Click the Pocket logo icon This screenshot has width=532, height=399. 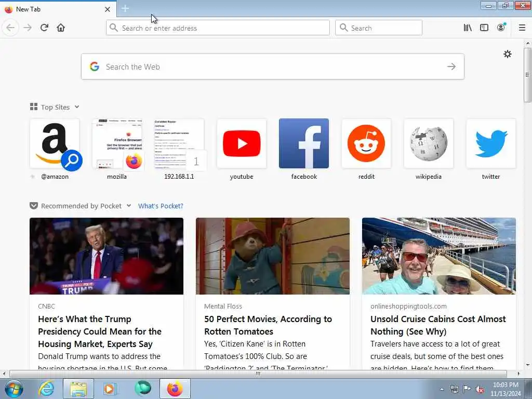[x=34, y=206]
